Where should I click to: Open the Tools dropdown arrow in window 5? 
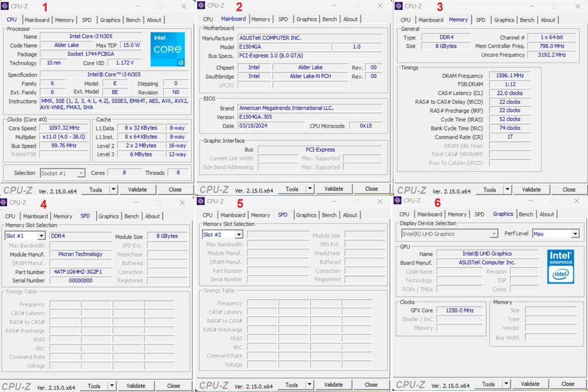(x=309, y=384)
